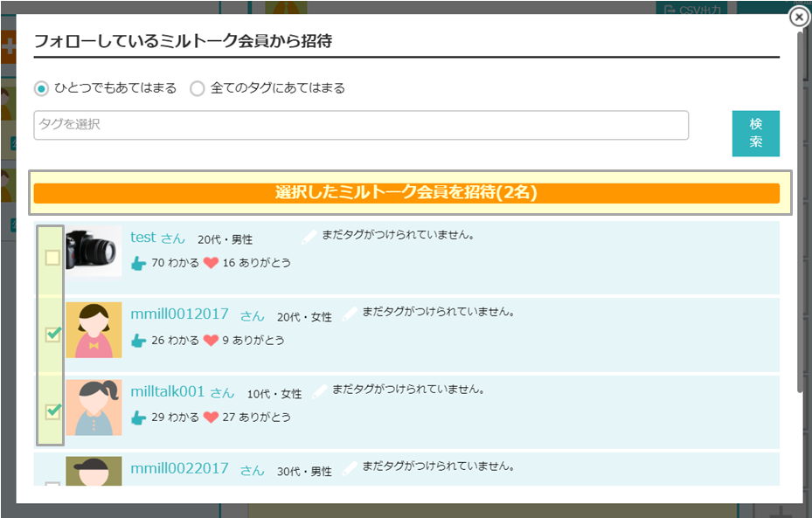Screen dimensions: 812x518
Task: Click the 30代・男性 text of mmill0022017
Action: 304,471
